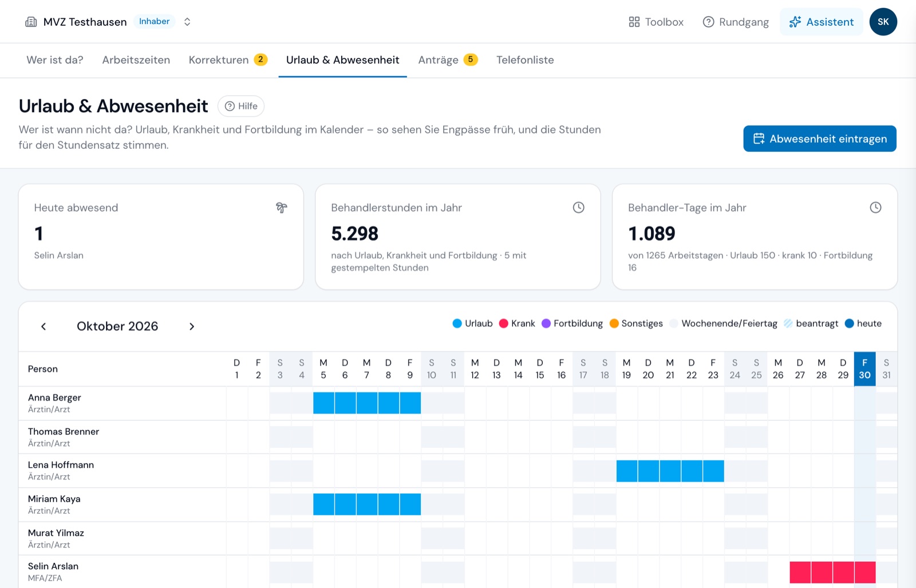This screenshot has height=588, width=916.
Task: Switch to the Wer ist da? tab
Action: coord(55,60)
